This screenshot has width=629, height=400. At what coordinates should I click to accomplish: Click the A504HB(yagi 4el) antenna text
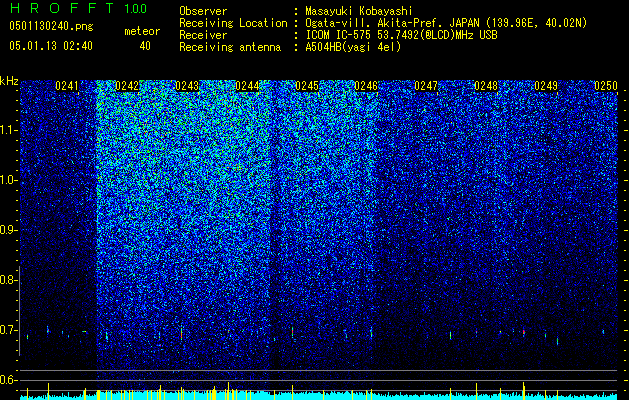(353, 47)
